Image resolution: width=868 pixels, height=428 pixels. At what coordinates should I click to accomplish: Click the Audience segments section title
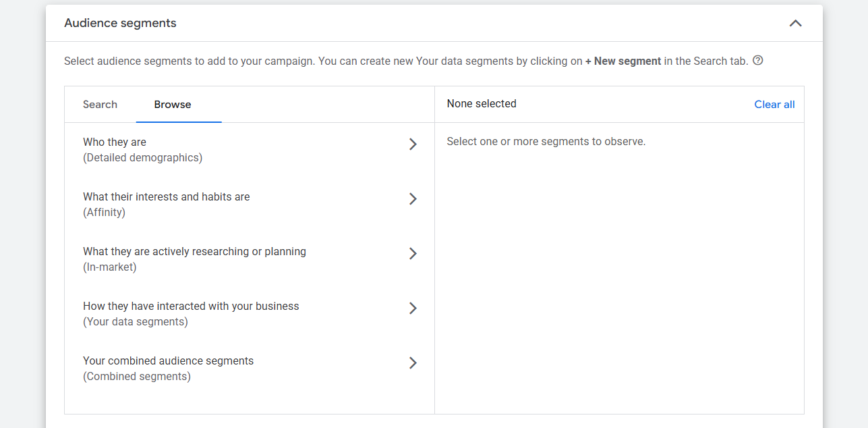coord(120,23)
